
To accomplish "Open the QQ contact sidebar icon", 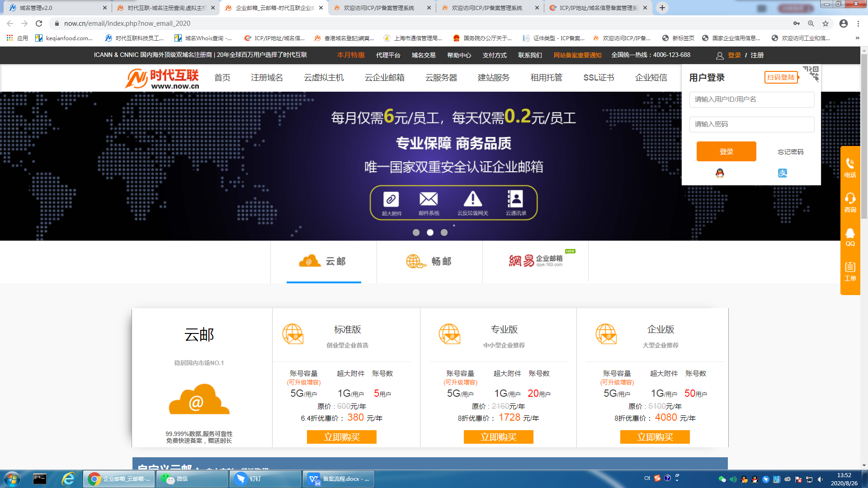I will click(x=850, y=237).
